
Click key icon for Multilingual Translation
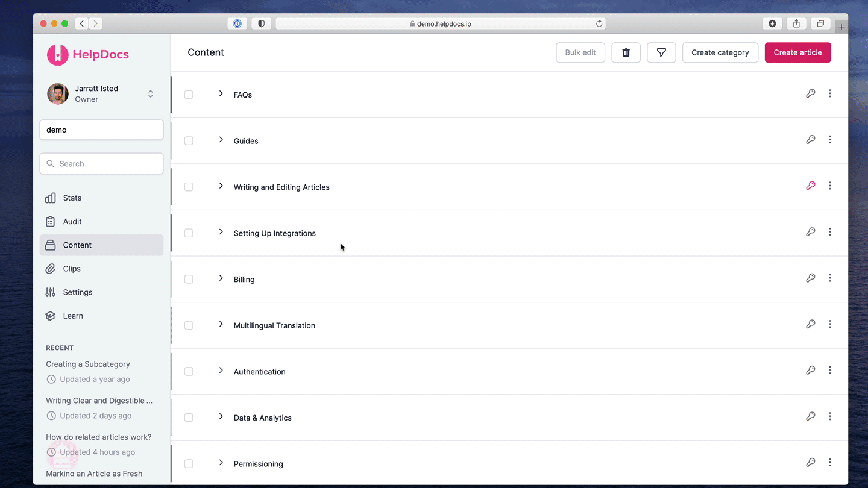(811, 324)
